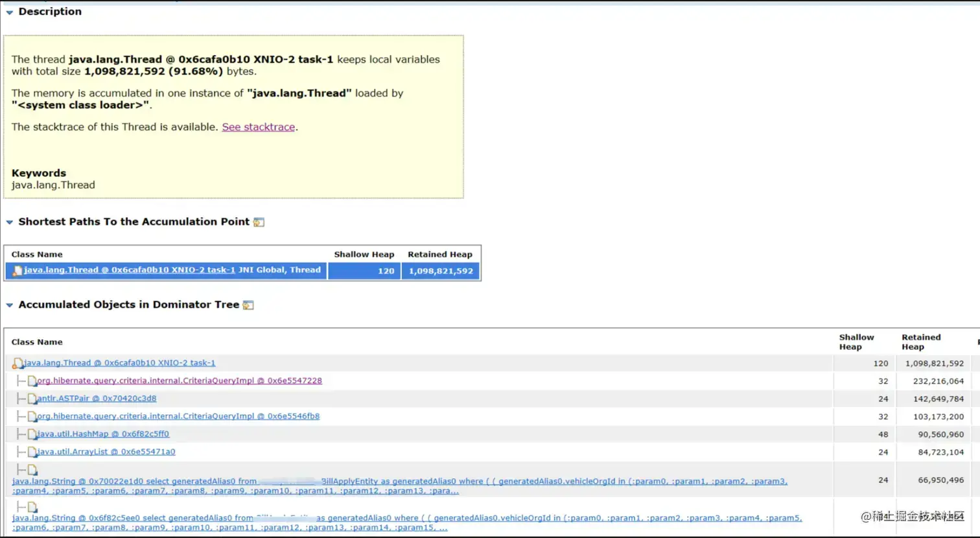Click thread icon in Shortest Paths table row
The width and height of the screenshot is (980, 538).
[17, 271]
